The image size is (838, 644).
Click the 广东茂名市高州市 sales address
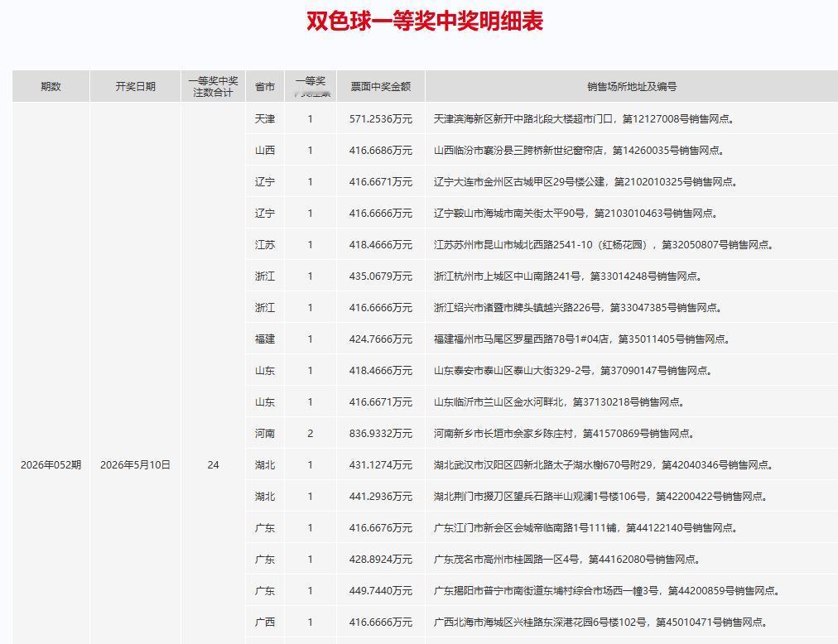(x=567, y=559)
